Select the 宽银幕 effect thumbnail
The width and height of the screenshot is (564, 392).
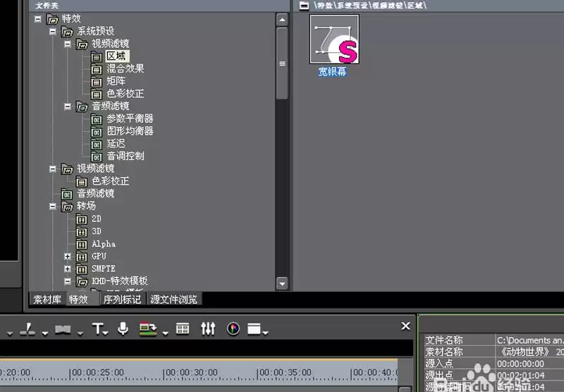(x=334, y=39)
